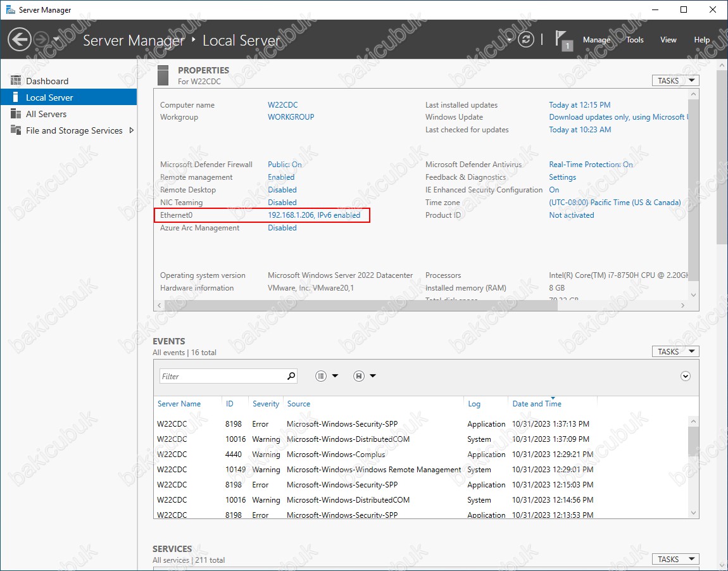The image size is (728, 571).
Task: Click Last installed updates Today at 12:15 PM
Action: pyautogui.click(x=579, y=105)
